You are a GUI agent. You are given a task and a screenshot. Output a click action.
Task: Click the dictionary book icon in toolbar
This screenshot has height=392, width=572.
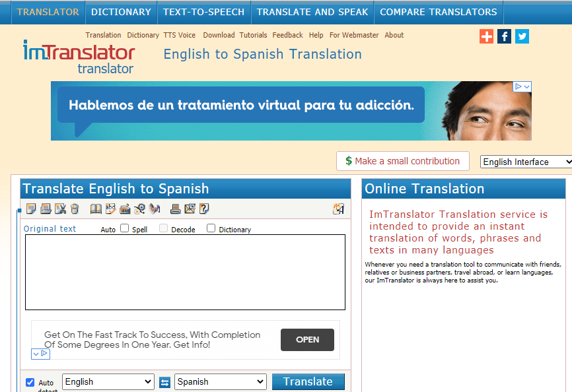pyautogui.click(x=96, y=209)
